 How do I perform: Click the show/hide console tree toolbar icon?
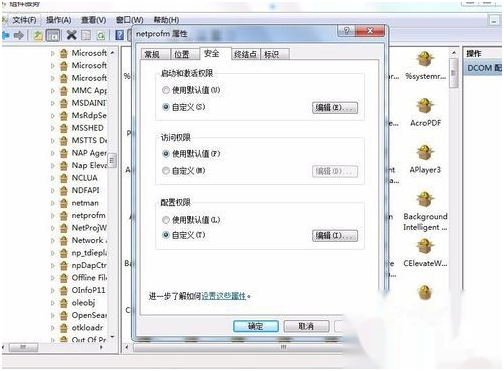point(53,35)
